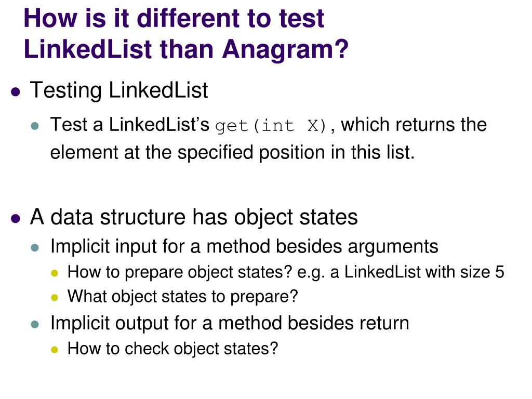Click yellow bullet before 'How to check'
The image size is (532, 399).
click(x=54, y=350)
